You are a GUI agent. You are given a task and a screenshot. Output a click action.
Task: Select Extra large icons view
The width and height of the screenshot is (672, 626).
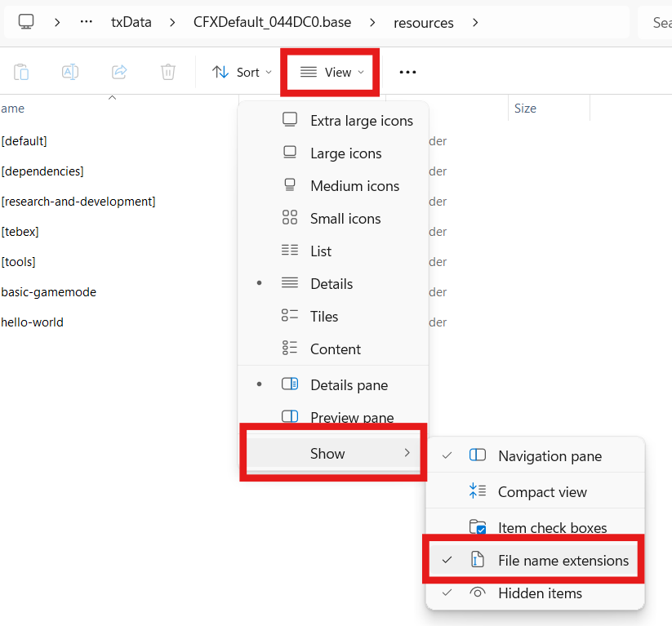pos(361,121)
